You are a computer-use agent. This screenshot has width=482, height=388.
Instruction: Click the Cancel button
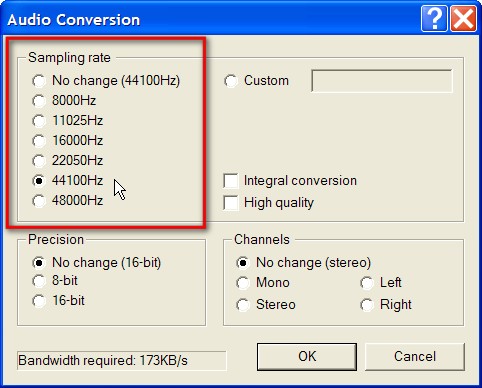coord(415,357)
